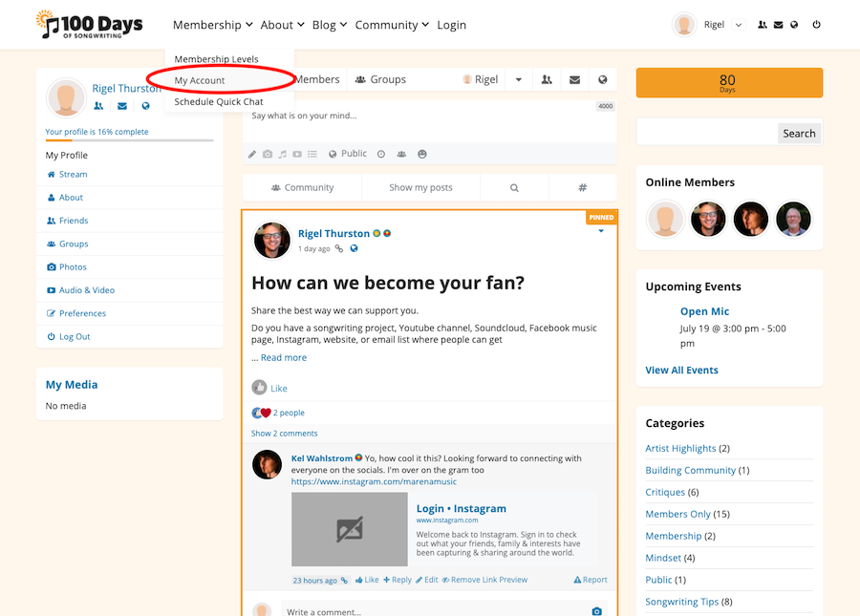Open the dropdown chevron next to Rigel in header
The height and width of the screenshot is (616, 860).
point(739,25)
